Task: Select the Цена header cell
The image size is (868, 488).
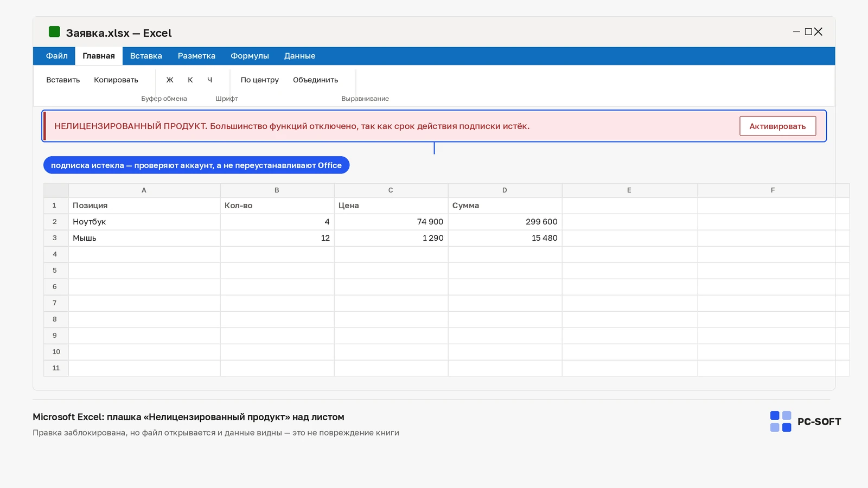Action: 391,206
